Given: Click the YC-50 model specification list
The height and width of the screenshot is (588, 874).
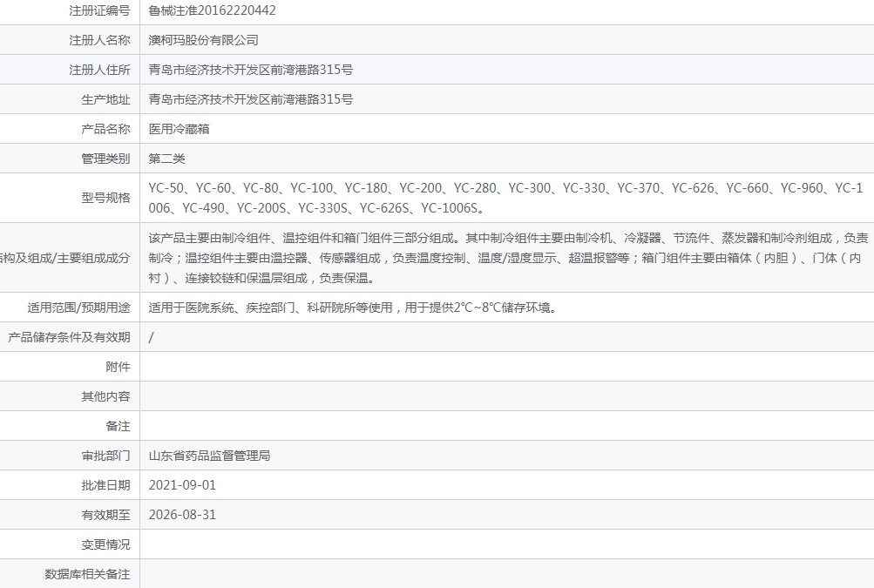Looking at the screenshot, I should [505, 198].
